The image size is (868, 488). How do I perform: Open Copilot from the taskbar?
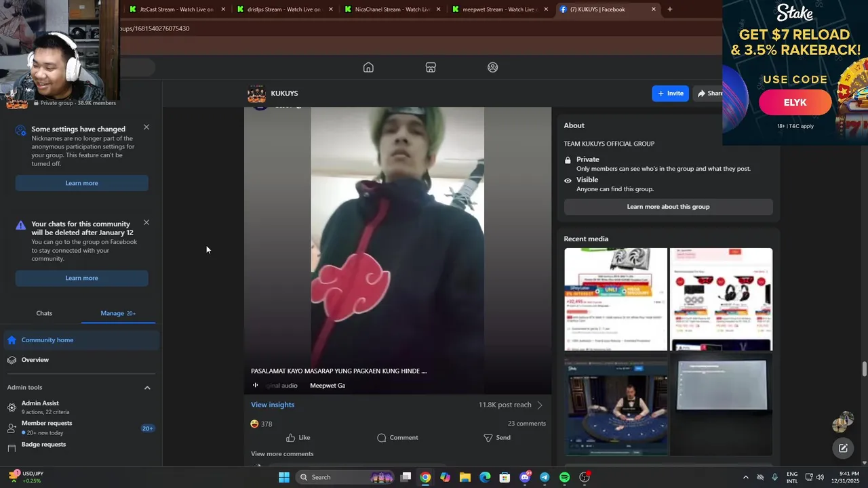point(445,477)
